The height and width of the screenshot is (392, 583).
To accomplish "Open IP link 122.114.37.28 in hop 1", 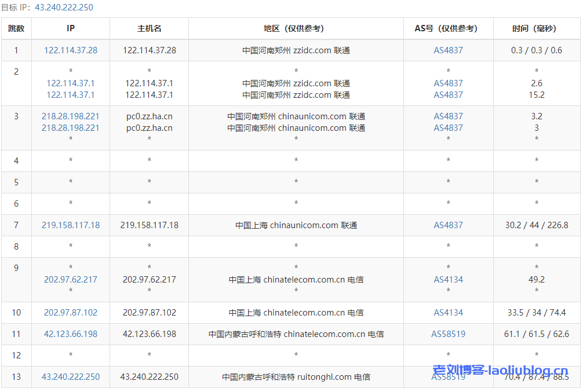I will (71, 50).
